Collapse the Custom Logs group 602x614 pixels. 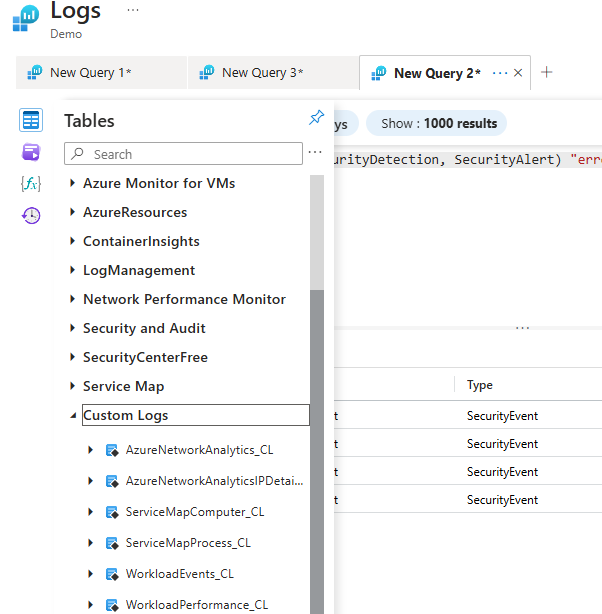(x=73, y=415)
